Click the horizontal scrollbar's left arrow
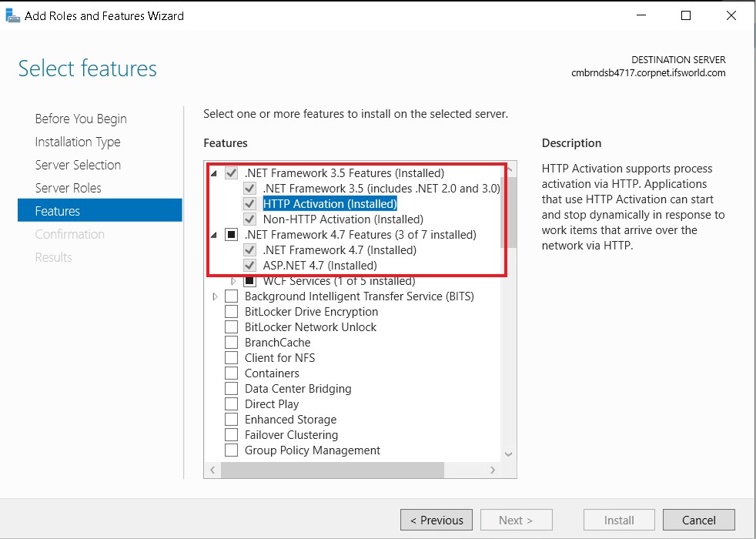 pos(213,470)
